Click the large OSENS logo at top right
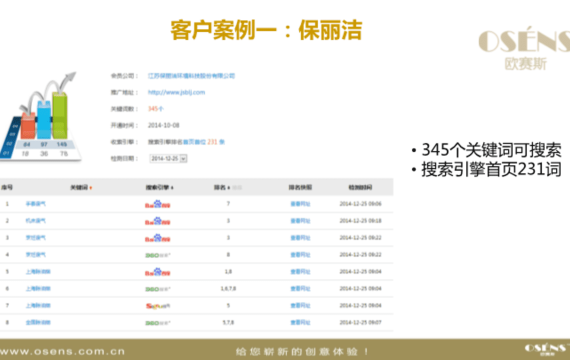Image resolution: width=570 pixels, height=360 pixels. (x=524, y=48)
